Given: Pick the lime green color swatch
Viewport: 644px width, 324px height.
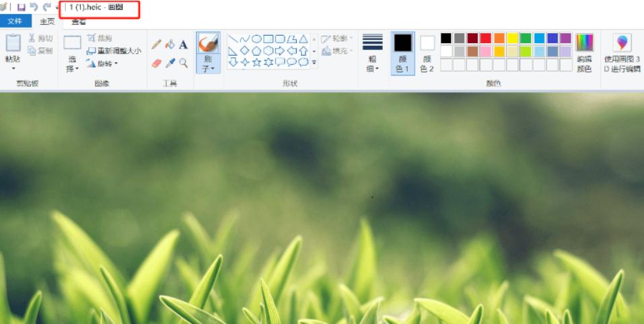Looking at the screenshot, I should click(x=526, y=51).
